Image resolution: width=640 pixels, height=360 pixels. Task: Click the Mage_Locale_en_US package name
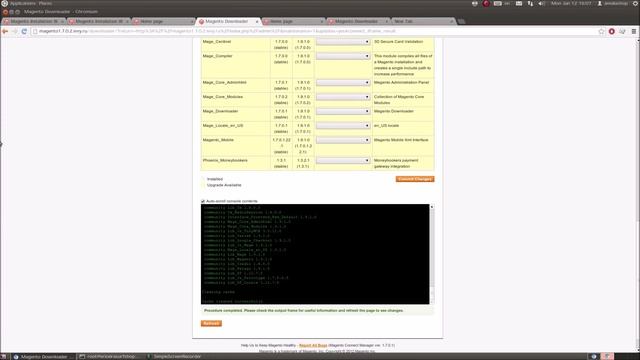click(x=223, y=126)
